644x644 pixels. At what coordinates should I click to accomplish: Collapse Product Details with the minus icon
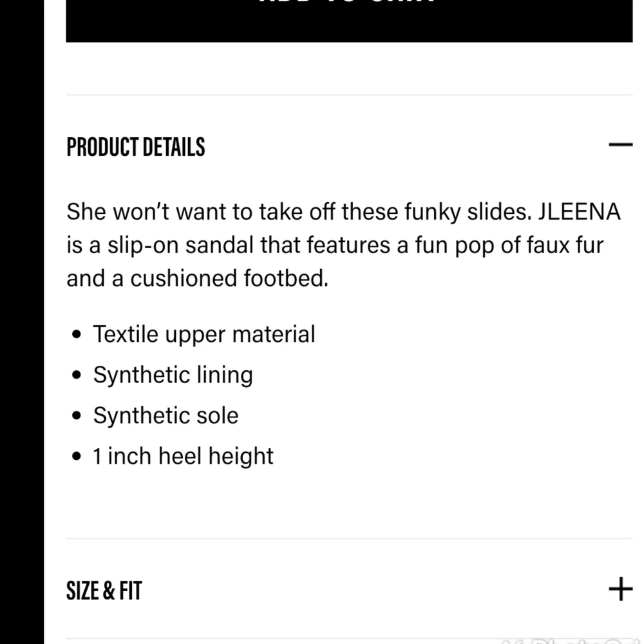pos(621,144)
